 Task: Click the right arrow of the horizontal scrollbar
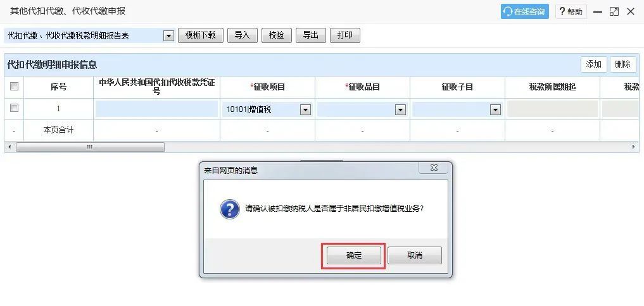(634, 147)
